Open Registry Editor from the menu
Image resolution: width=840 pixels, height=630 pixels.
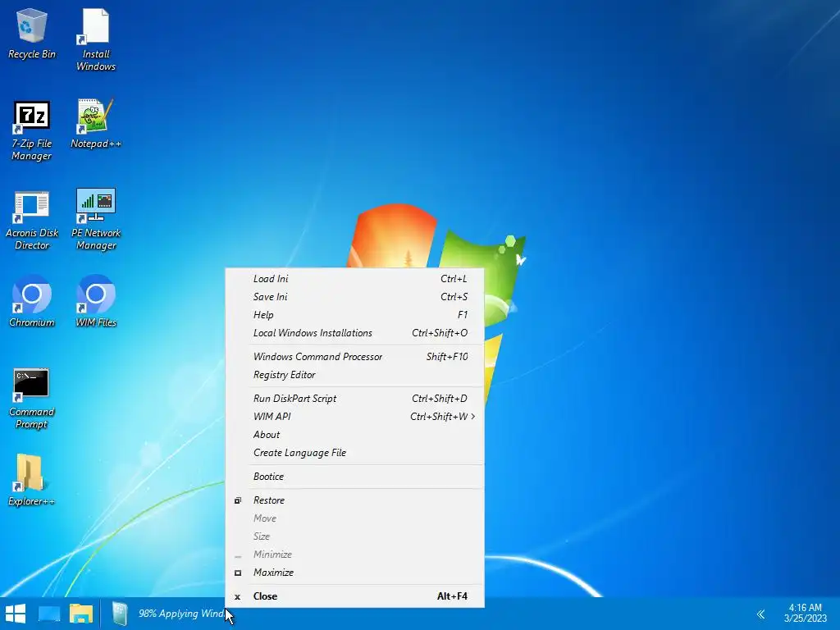pos(355,375)
